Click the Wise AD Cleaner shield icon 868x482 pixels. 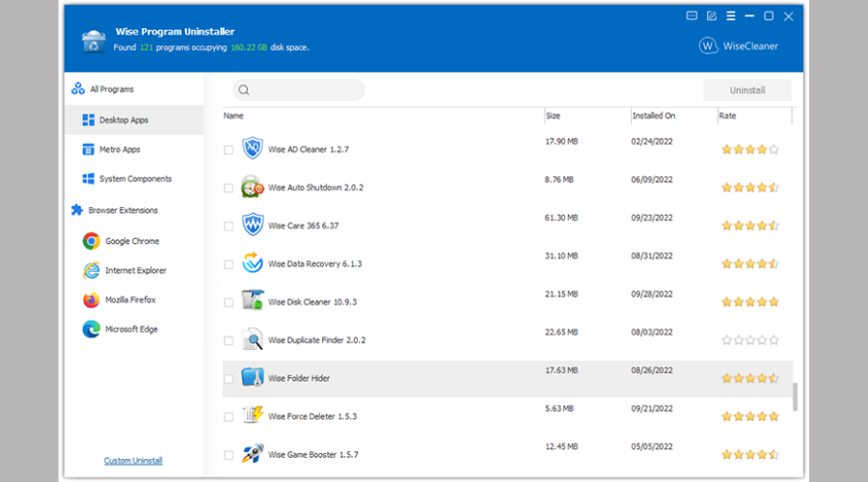click(x=253, y=148)
